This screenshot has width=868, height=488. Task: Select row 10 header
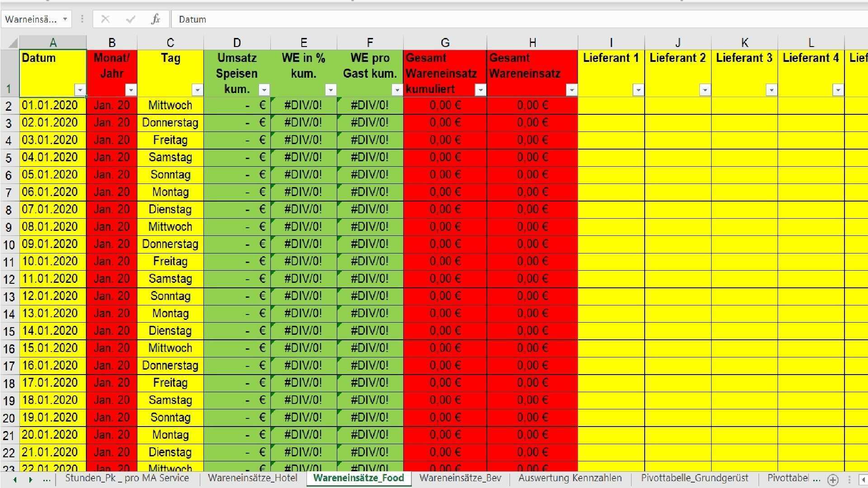click(9, 244)
